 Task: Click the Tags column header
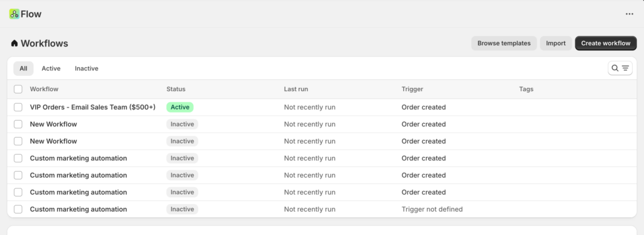coord(526,89)
